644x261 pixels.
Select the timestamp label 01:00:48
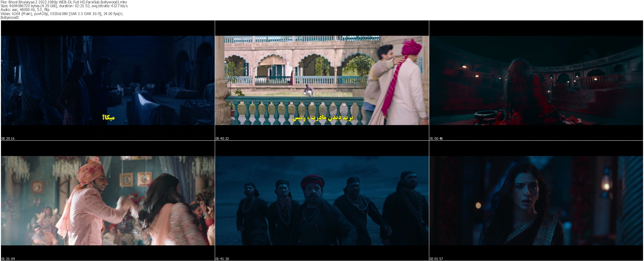point(436,139)
